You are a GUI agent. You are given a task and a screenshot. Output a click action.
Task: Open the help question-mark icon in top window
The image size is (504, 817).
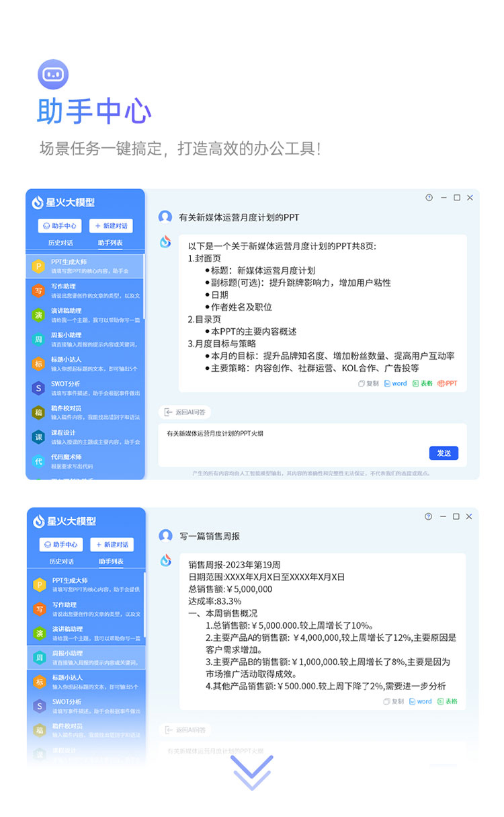click(429, 198)
